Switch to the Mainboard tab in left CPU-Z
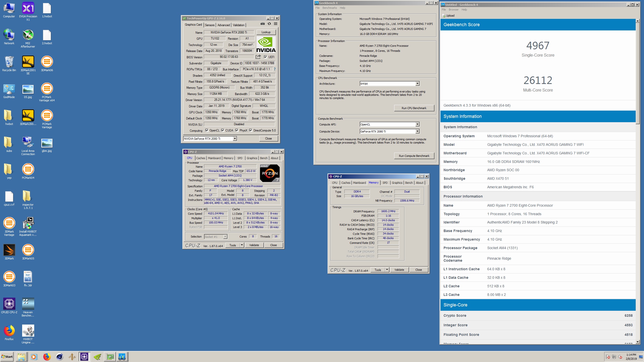The height and width of the screenshot is (362, 644). point(214,158)
